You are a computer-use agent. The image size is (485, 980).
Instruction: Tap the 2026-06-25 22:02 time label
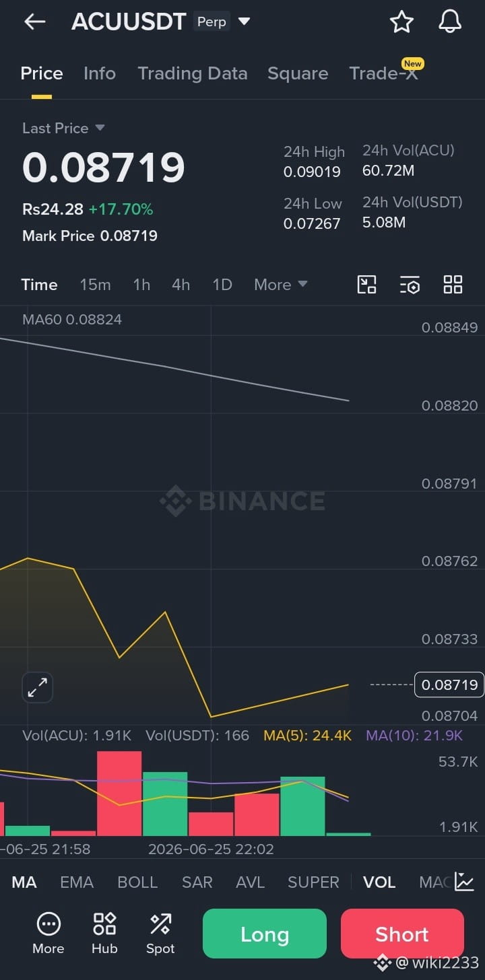coord(211,849)
